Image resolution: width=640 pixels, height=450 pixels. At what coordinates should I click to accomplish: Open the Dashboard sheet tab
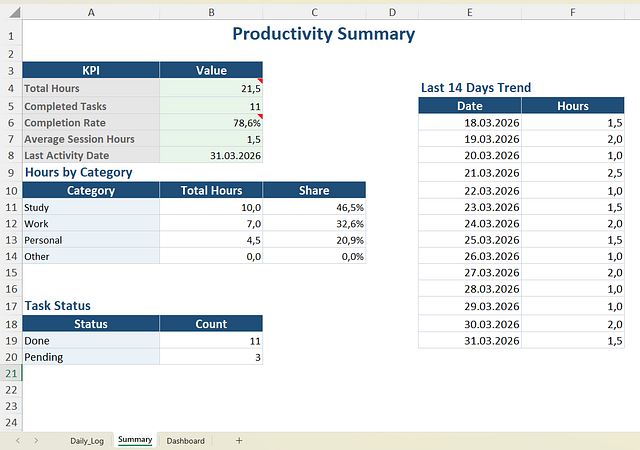[185, 441]
